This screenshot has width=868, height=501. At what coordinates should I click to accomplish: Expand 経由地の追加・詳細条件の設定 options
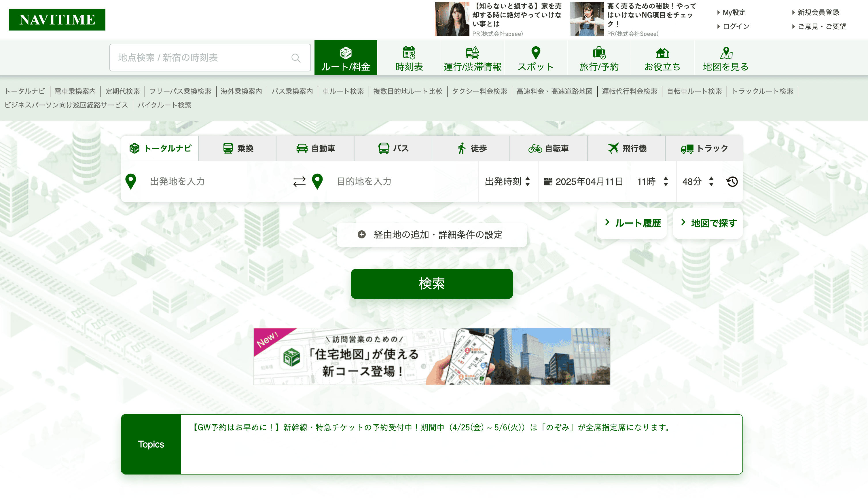point(432,235)
